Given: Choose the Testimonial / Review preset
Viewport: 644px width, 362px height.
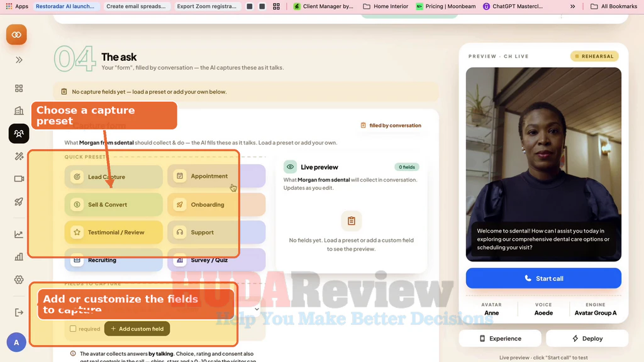Looking at the screenshot, I should point(114,233).
